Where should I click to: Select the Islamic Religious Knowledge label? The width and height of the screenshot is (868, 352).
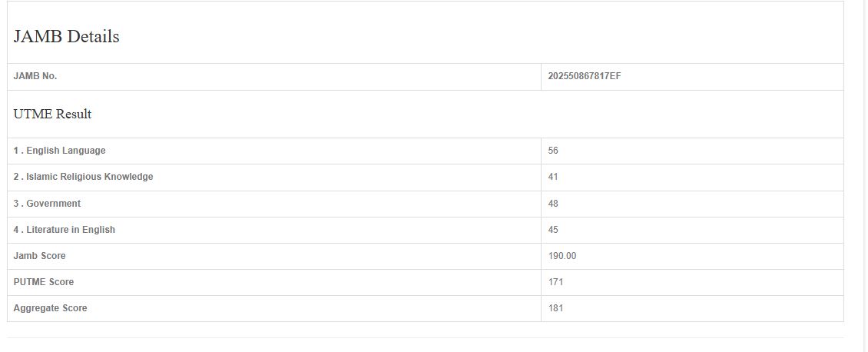click(x=83, y=177)
